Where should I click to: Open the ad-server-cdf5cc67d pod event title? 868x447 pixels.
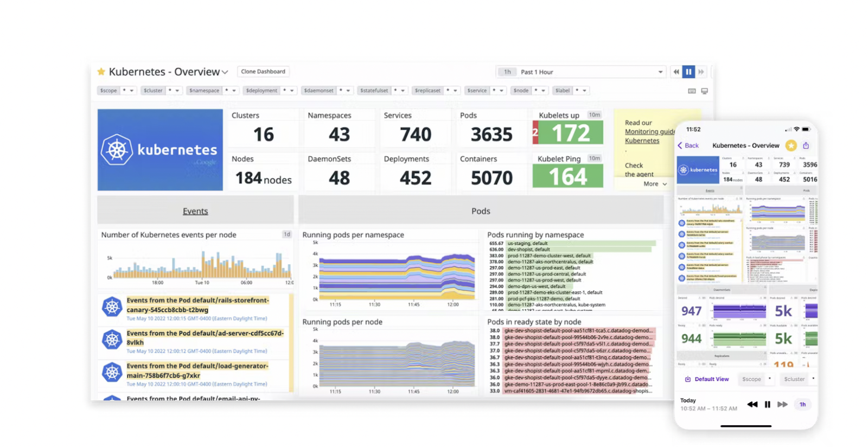(x=205, y=337)
